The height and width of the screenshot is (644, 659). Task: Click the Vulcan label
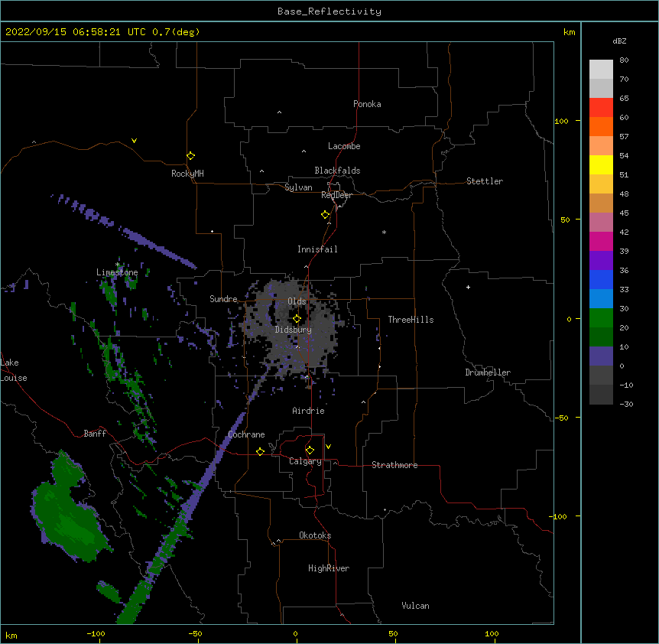tap(415, 606)
